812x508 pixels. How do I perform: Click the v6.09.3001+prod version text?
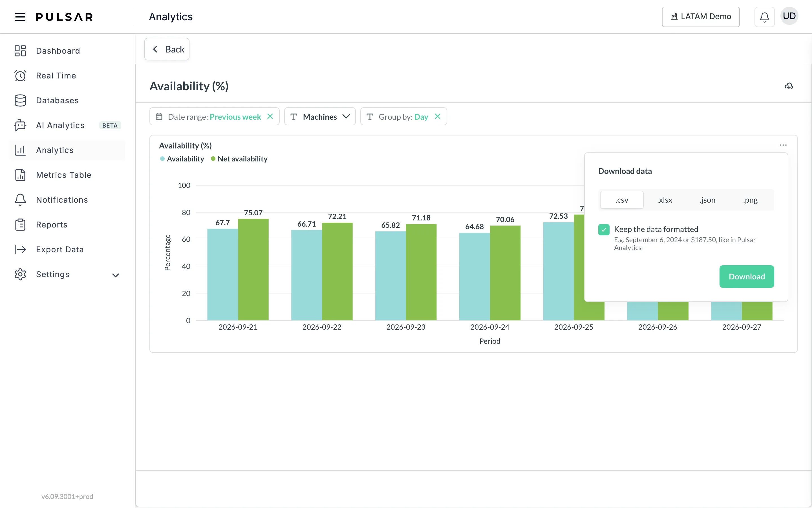pyautogui.click(x=67, y=496)
